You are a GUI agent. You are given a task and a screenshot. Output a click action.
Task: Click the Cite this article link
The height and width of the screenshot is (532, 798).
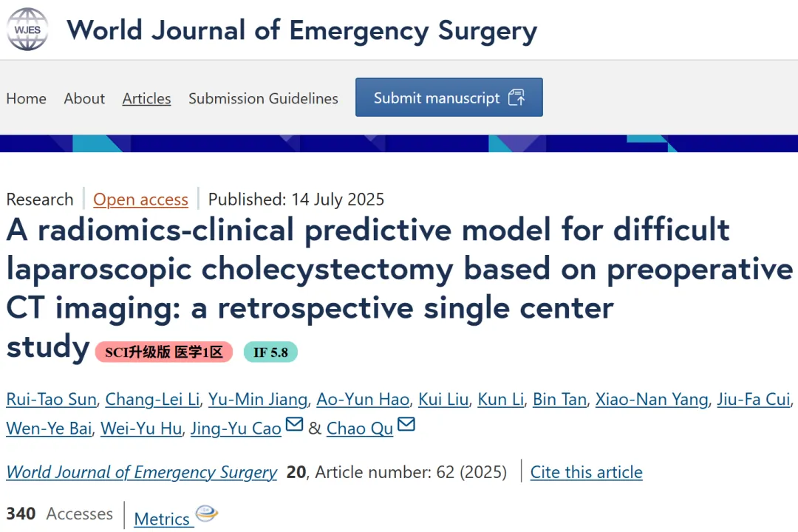pyautogui.click(x=586, y=472)
